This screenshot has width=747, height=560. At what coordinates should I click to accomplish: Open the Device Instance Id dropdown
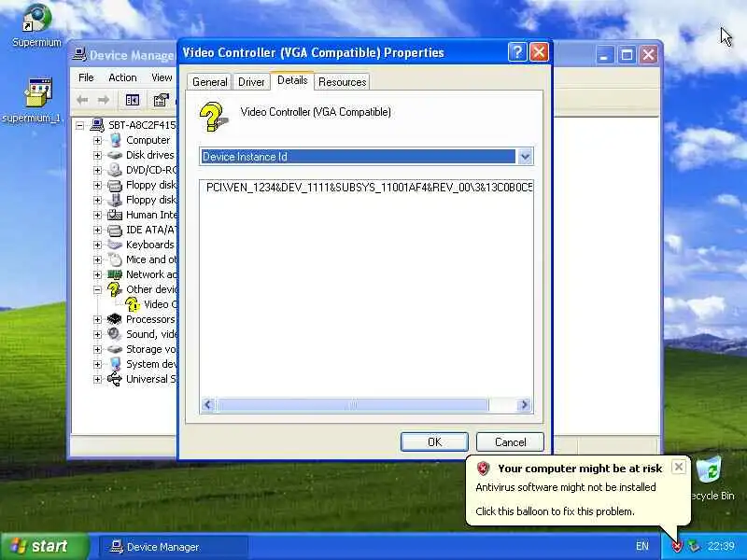tap(525, 156)
